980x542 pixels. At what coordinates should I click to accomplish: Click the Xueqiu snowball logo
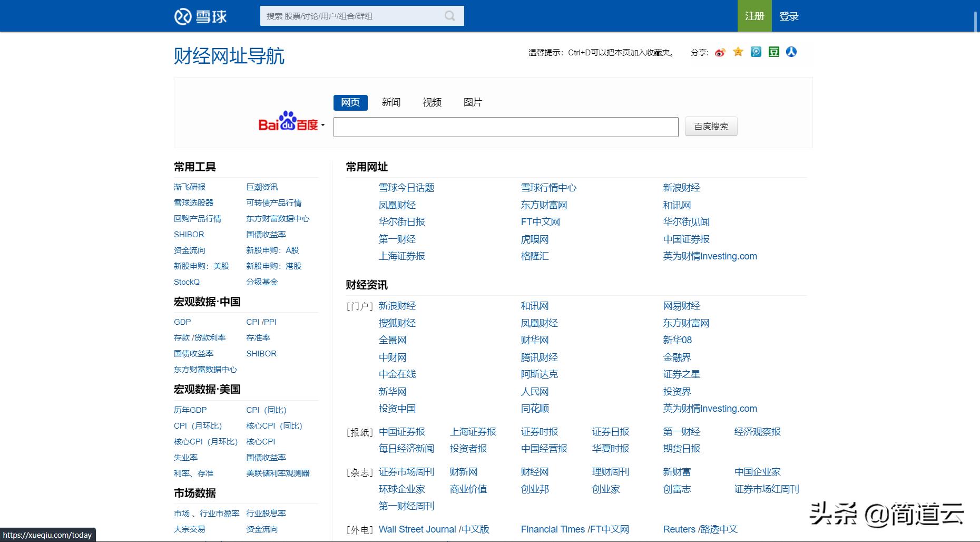point(200,16)
